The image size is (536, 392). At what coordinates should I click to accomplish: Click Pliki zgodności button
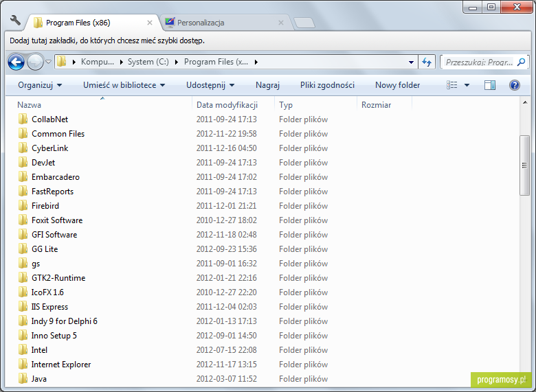327,85
